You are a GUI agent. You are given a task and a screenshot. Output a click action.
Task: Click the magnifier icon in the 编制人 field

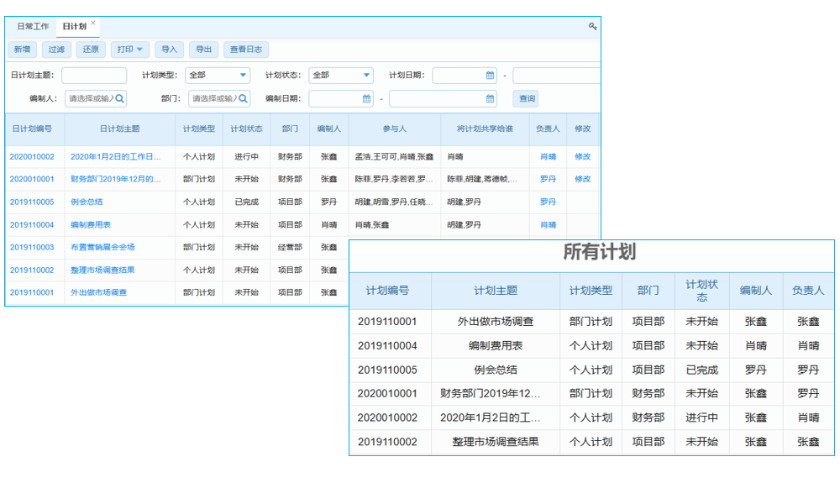click(x=120, y=98)
